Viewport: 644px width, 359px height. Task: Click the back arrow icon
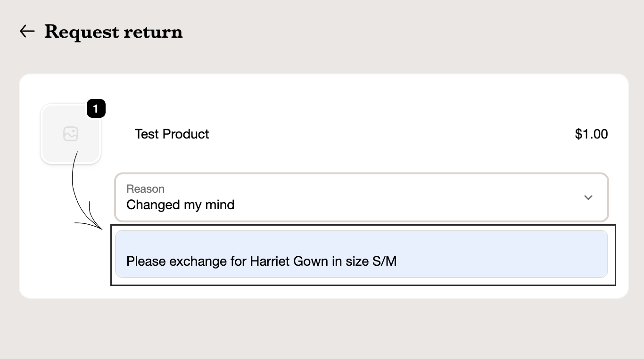coord(27,32)
